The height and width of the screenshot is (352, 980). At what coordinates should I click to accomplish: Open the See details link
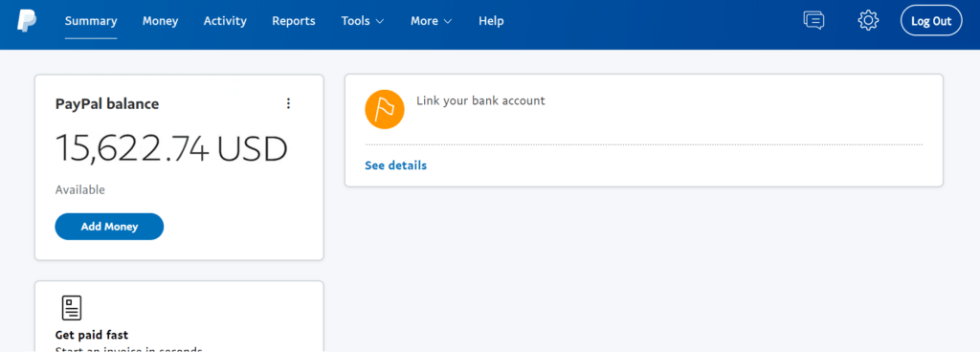pyautogui.click(x=395, y=165)
